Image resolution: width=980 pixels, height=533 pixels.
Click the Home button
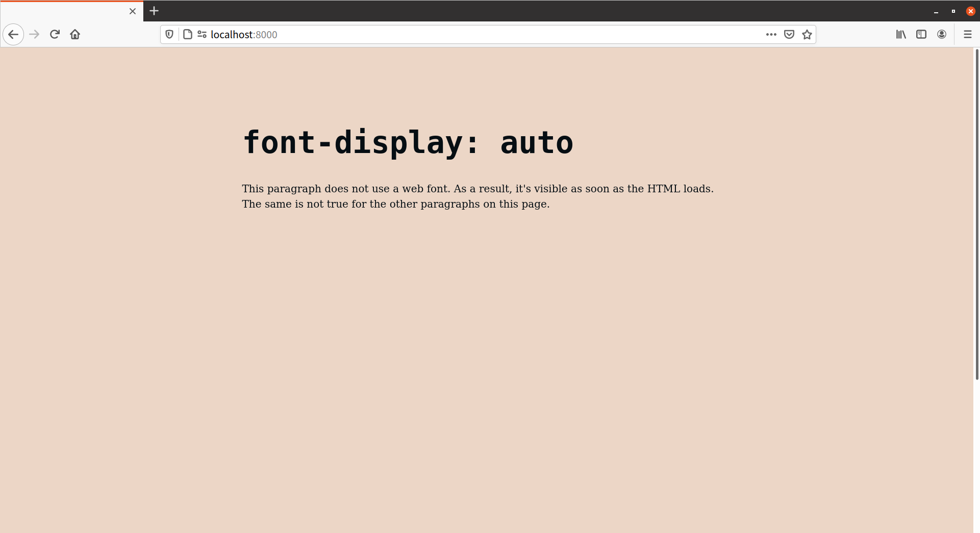[x=74, y=34]
